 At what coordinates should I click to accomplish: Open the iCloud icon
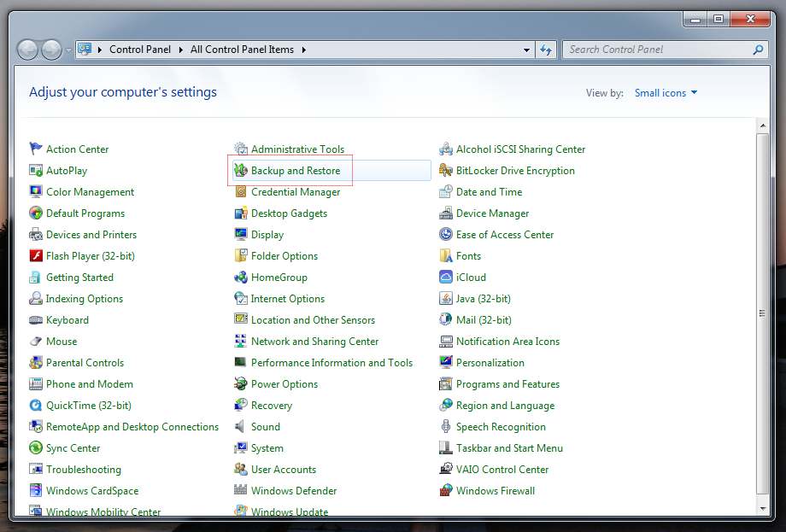[446, 277]
